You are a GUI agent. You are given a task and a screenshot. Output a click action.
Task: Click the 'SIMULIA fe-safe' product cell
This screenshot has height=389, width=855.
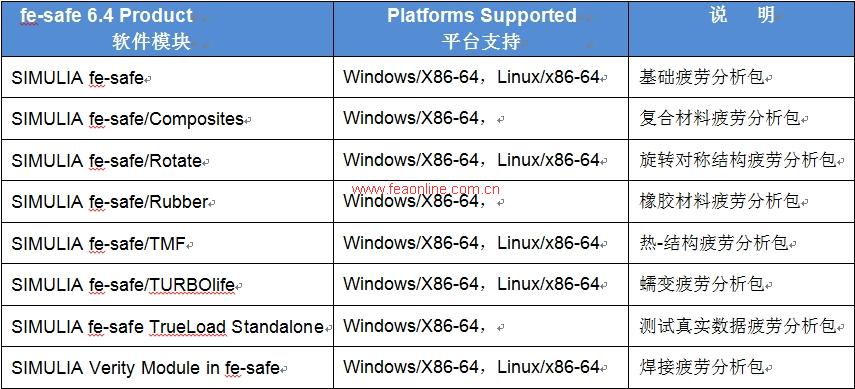click(167, 77)
